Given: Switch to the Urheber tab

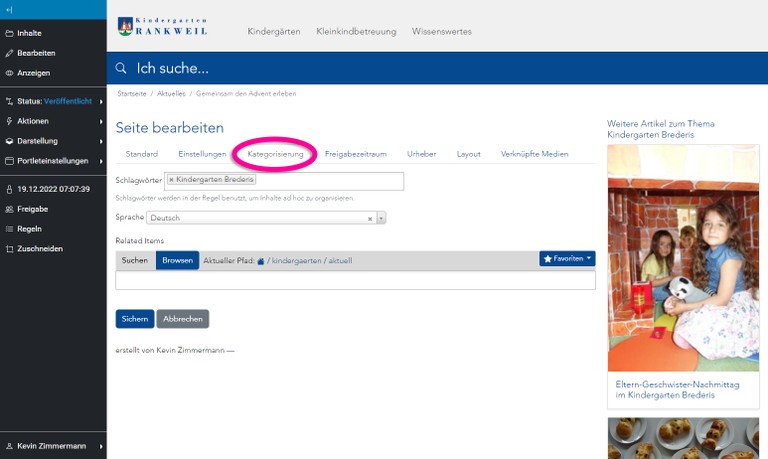Looking at the screenshot, I should click(x=421, y=154).
